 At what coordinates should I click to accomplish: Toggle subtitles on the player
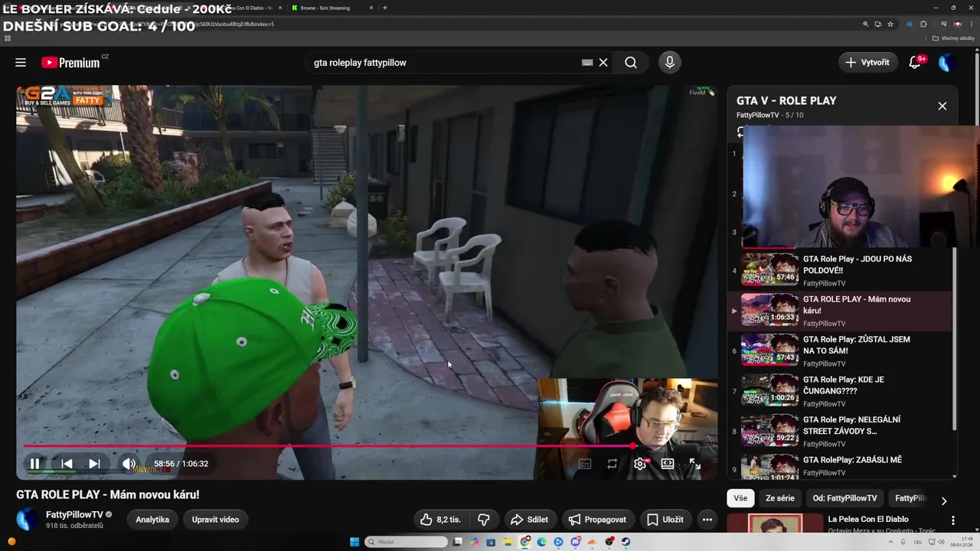(x=585, y=464)
